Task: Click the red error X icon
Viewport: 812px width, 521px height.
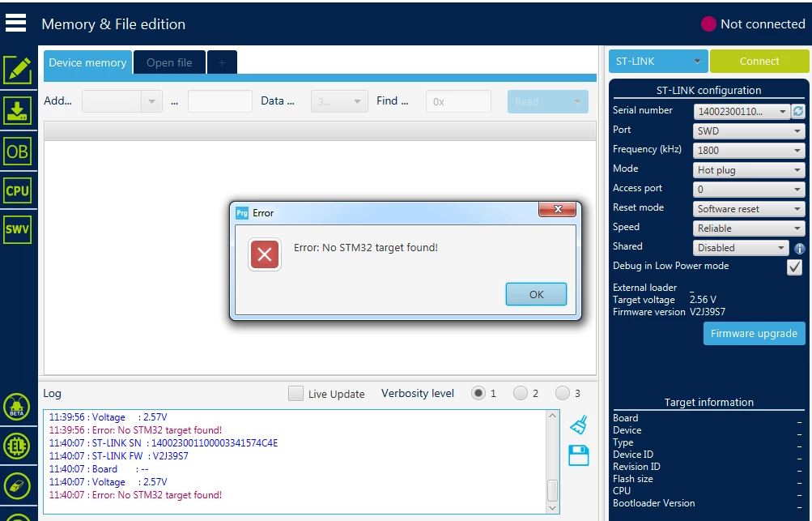Action: pyautogui.click(x=265, y=254)
